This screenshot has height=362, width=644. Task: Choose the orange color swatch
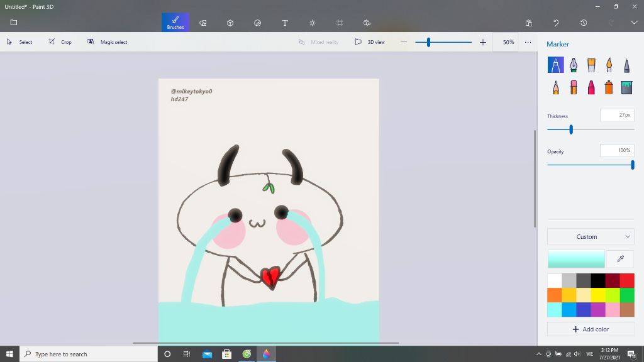click(555, 295)
